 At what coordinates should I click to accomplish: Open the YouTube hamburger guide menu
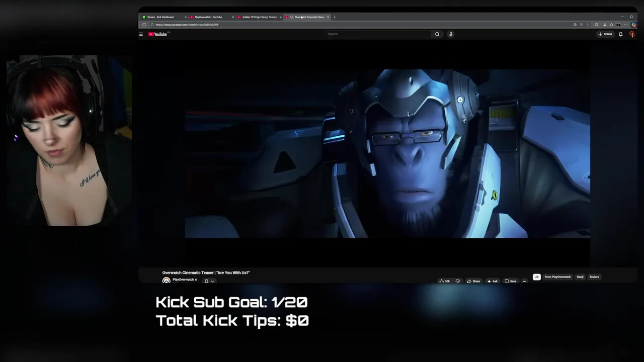pyautogui.click(x=141, y=34)
